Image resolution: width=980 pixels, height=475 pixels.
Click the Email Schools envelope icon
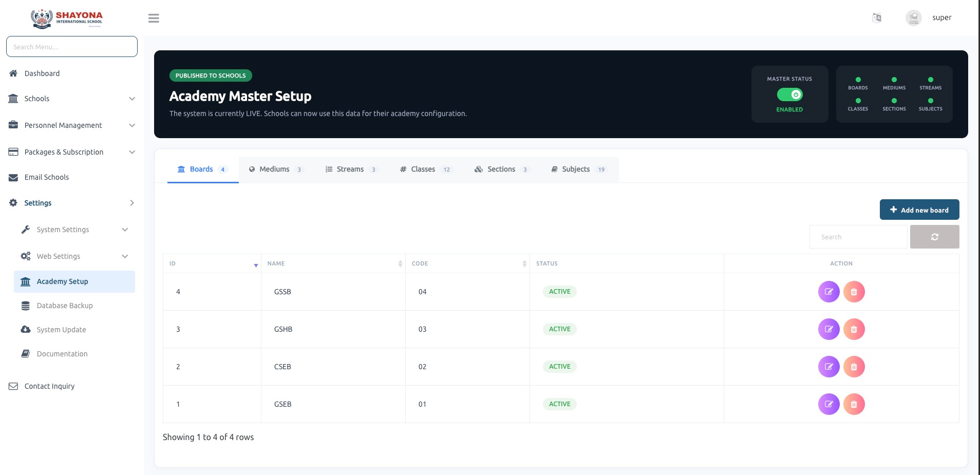13,177
